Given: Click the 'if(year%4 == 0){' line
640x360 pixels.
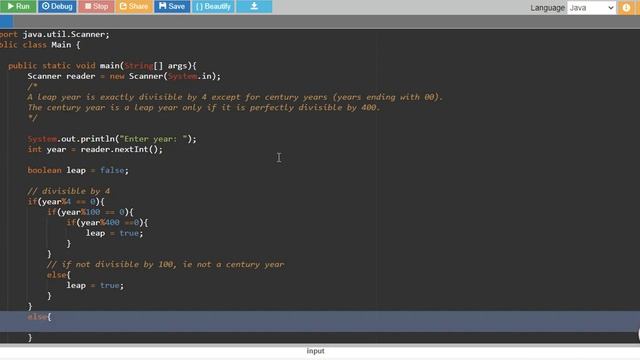Looking at the screenshot, I should click(66, 202).
